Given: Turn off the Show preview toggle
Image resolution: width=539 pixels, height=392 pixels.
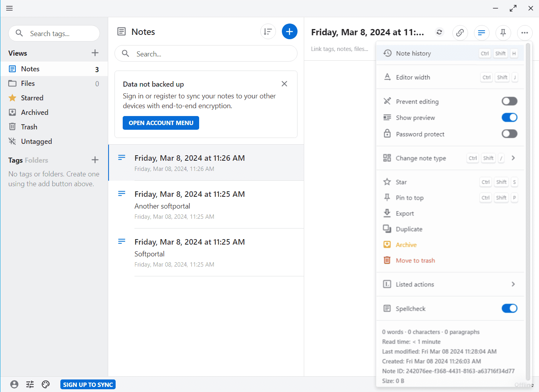Looking at the screenshot, I should coord(509,118).
